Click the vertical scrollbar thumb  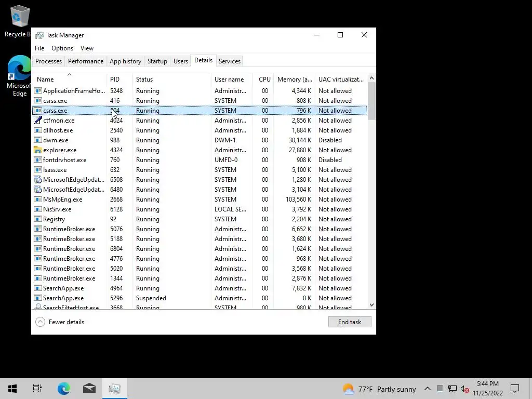tap(371, 101)
